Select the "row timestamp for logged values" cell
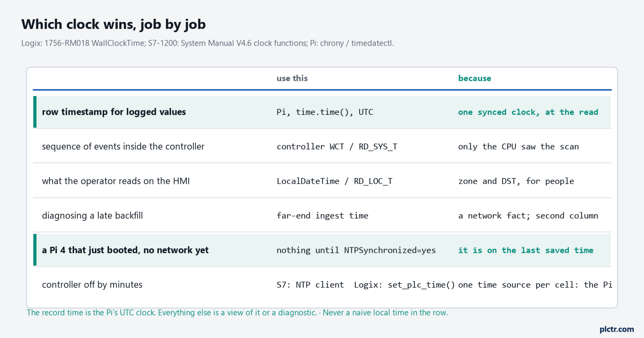 pyautogui.click(x=114, y=112)
